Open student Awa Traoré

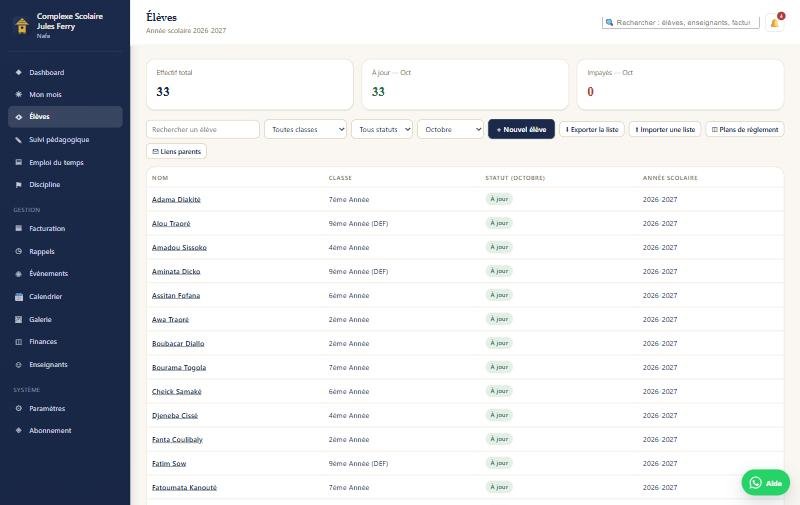(x=170, y=319)
